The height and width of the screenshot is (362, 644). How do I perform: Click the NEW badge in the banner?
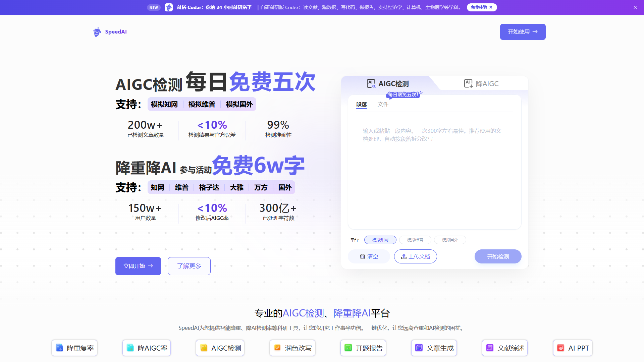tap(154, 7)
